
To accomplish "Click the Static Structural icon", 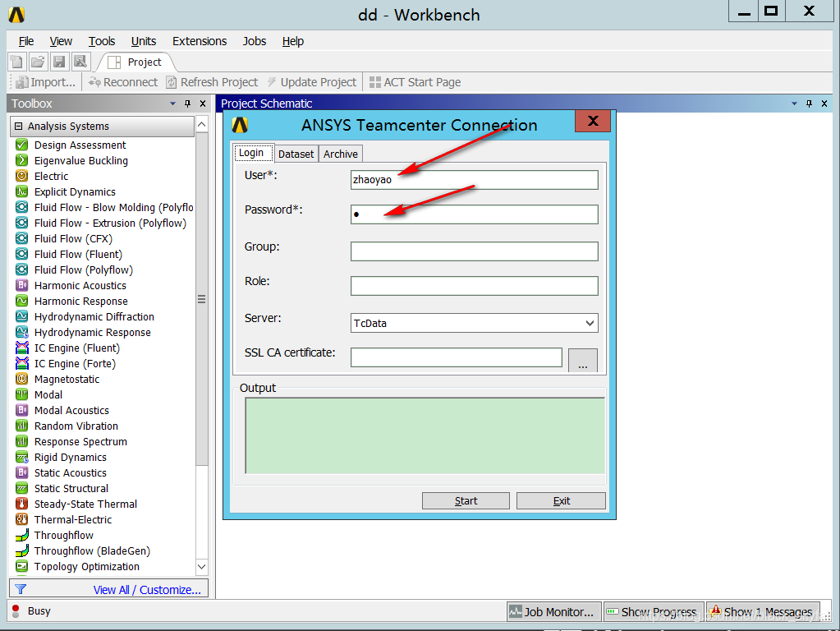I will (21, 488).
